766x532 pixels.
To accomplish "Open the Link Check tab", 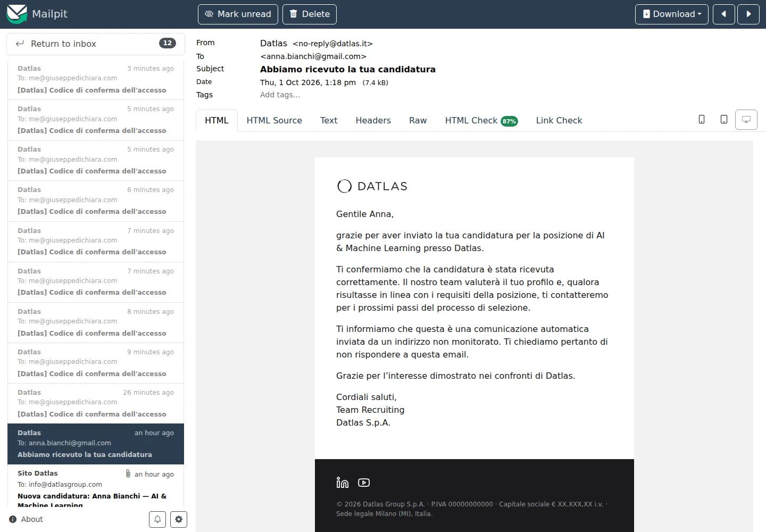I will point(559,120).
